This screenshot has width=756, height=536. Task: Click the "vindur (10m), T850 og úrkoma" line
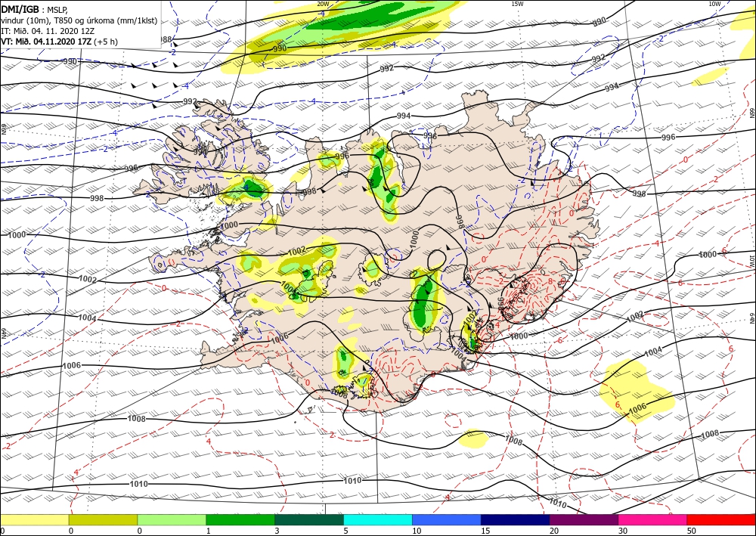tap(79, 20)
